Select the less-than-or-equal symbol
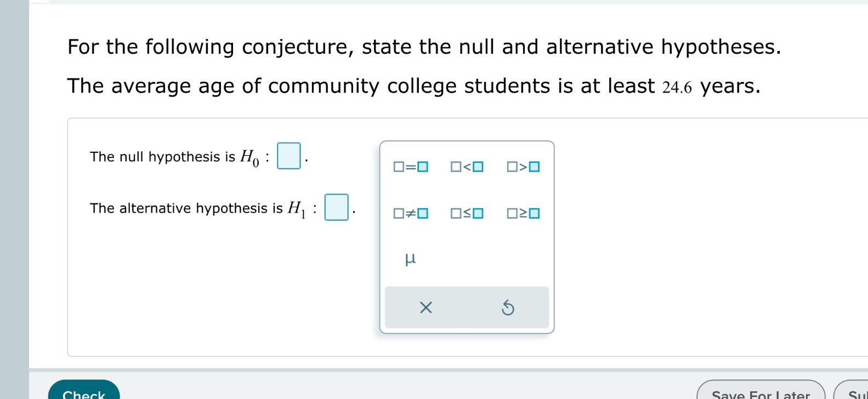This screenshot has height=399, width=868. pyautogui.click(x=467, y=214)
